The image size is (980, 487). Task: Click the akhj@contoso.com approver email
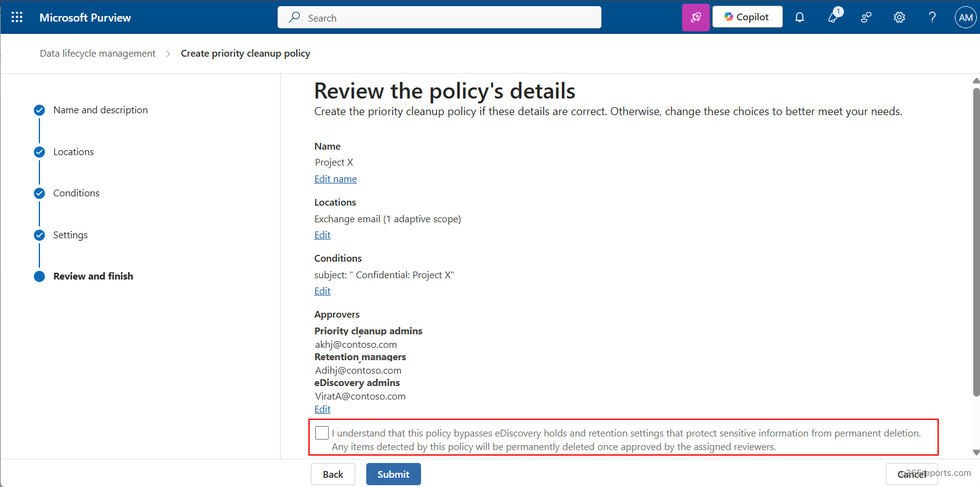click(x=356, y=345)
